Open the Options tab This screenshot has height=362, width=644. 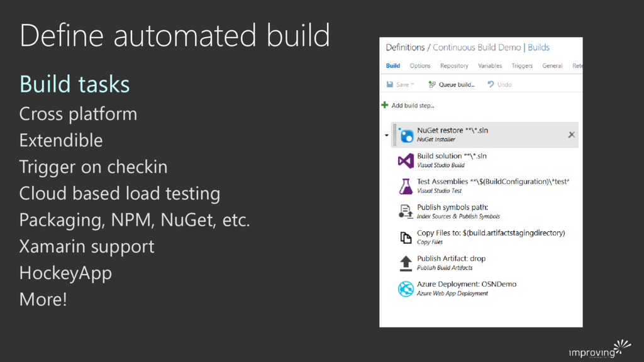(x=419, y=65)
